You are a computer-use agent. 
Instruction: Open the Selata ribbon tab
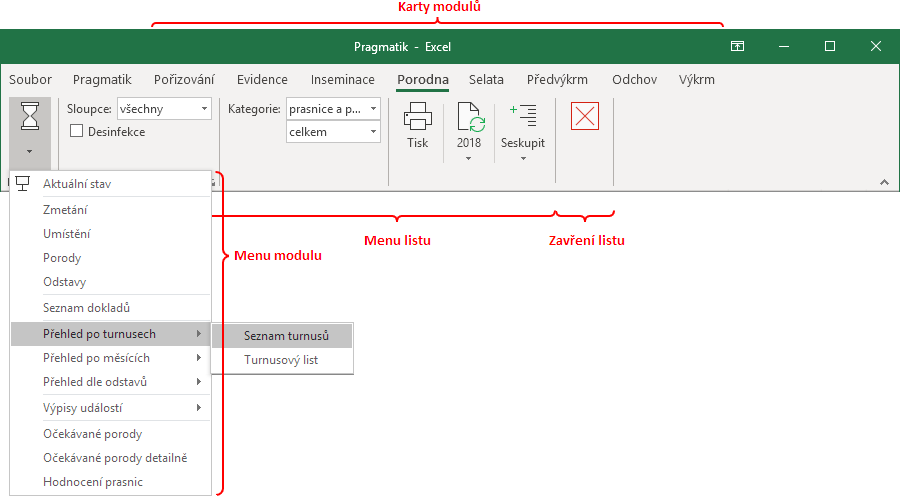[x=486, y=80]
